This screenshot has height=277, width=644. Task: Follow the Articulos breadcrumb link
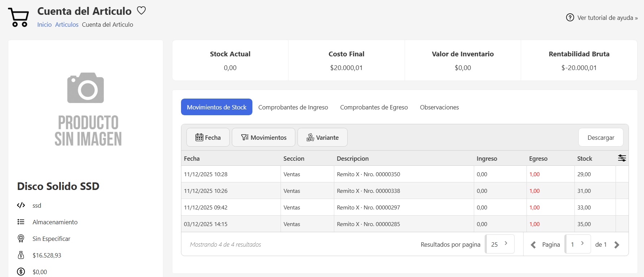click(x=67, y=25)
